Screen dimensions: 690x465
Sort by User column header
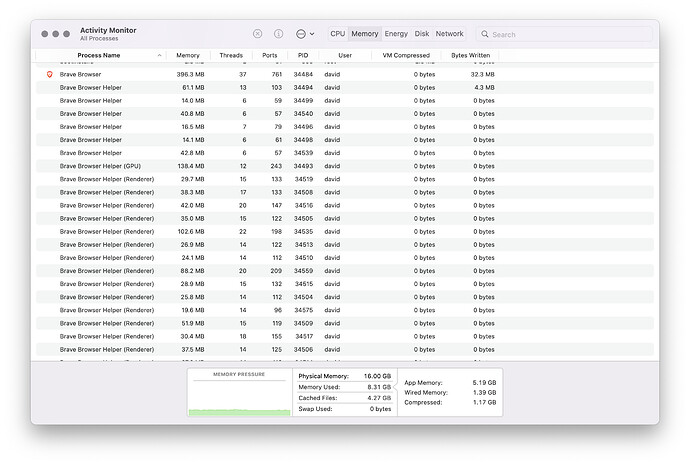pyautogui.click(x=345, y=55)
